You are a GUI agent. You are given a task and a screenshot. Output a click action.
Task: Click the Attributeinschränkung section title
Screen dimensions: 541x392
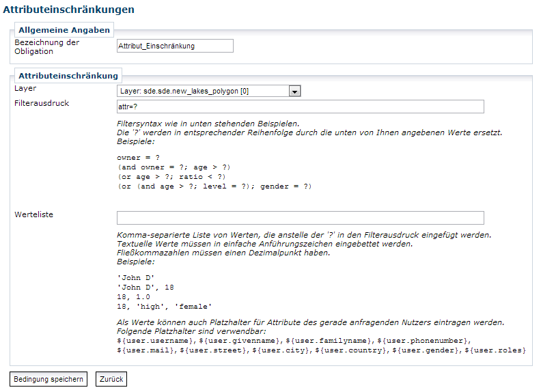68,76
